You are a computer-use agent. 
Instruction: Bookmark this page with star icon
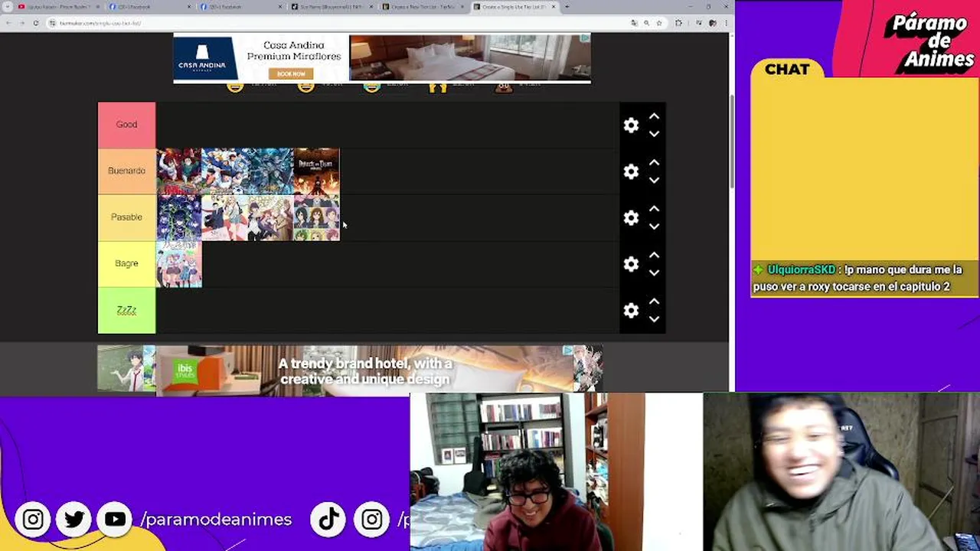coord(659,23)
